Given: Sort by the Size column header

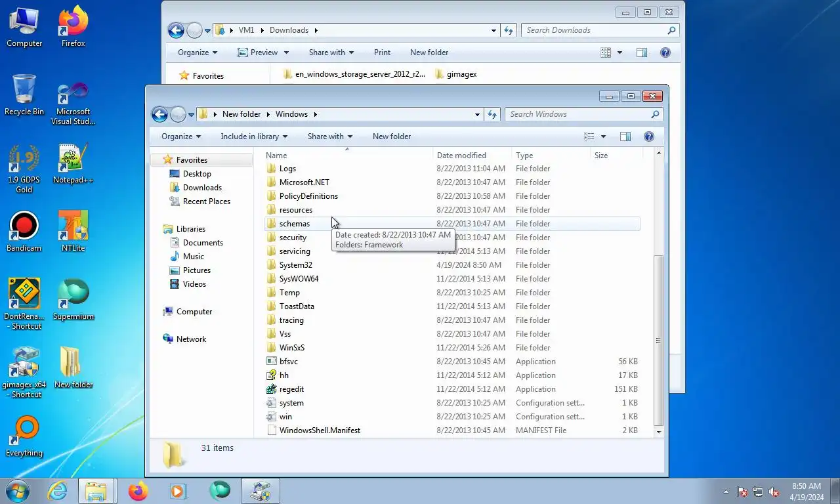Looking at the screenshot, I should [x=616, y=156].
